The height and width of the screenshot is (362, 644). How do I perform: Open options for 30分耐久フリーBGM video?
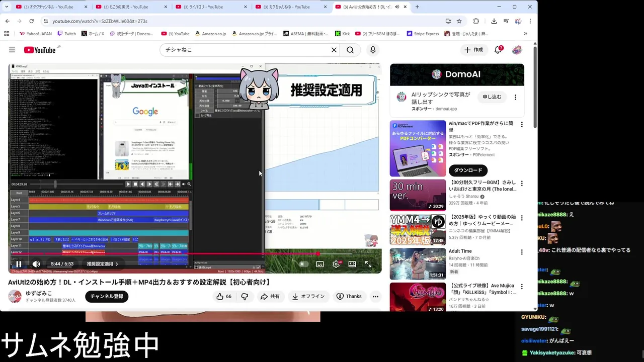tap(521, 184)
